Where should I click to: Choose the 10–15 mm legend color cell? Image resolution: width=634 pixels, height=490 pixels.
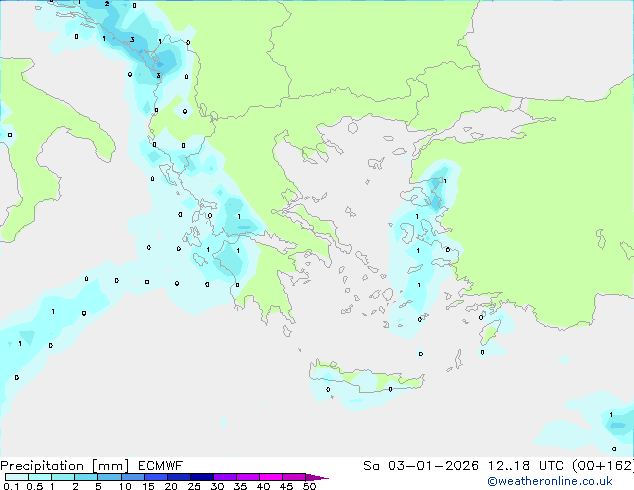point(132,477)
